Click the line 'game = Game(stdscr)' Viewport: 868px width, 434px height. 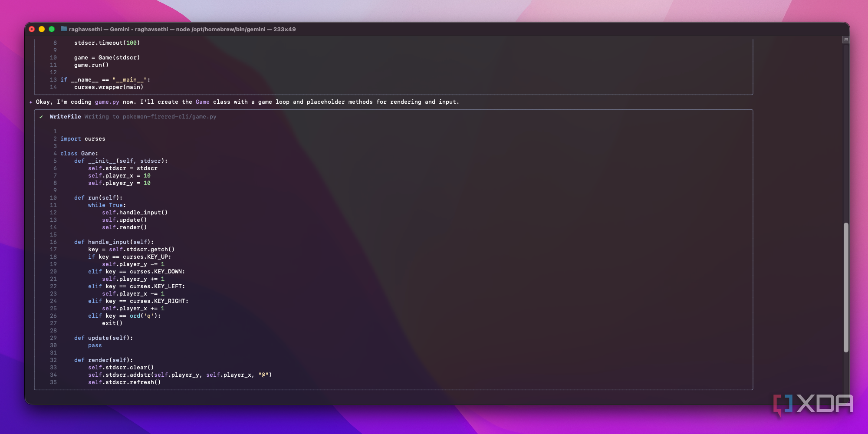pyautogui.click(x=107, y=58)
